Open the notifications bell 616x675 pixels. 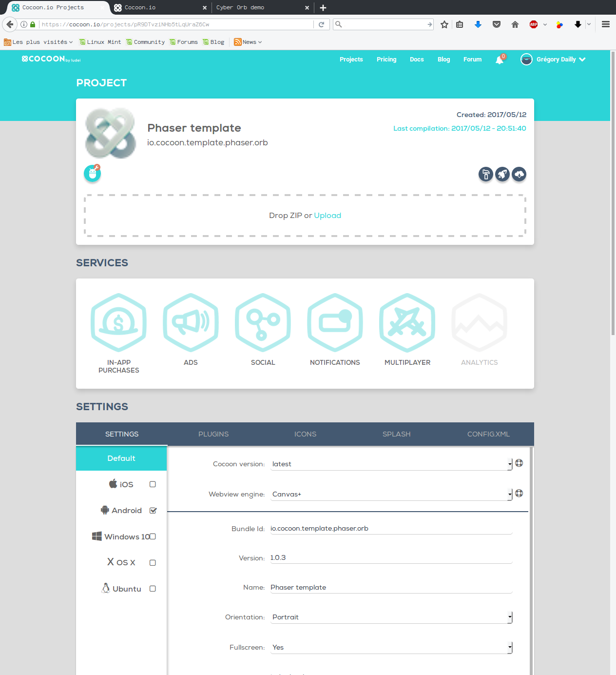pyautogui.click(x=500, y=60)
